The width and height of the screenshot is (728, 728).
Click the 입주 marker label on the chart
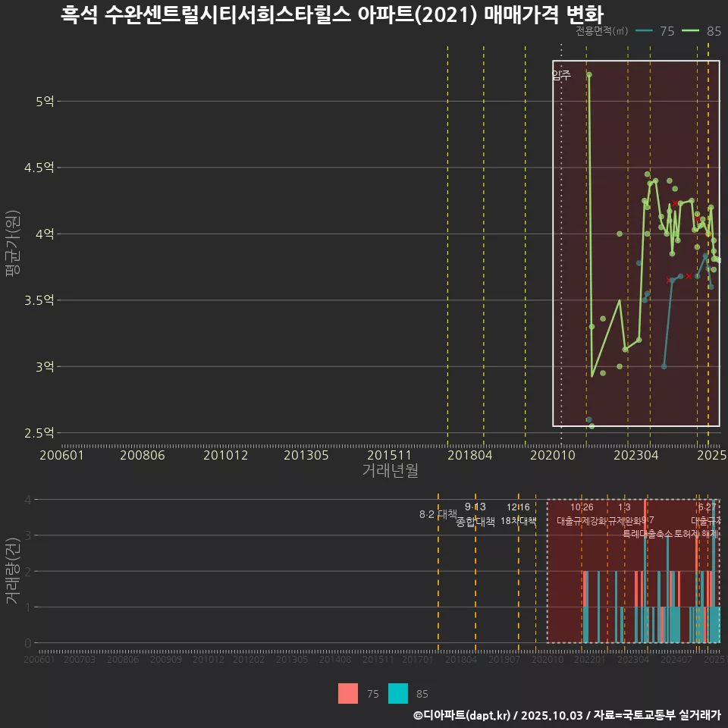562,75
